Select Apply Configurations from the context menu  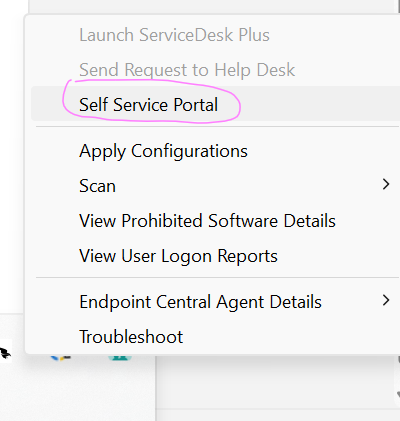(163, 151)
